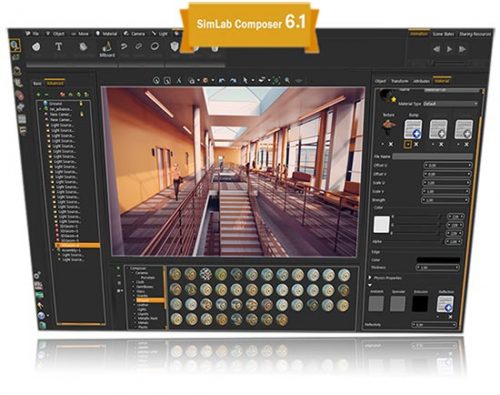Switch to the Scene States tab
This screenshot has width=500, height=395.
443,34
